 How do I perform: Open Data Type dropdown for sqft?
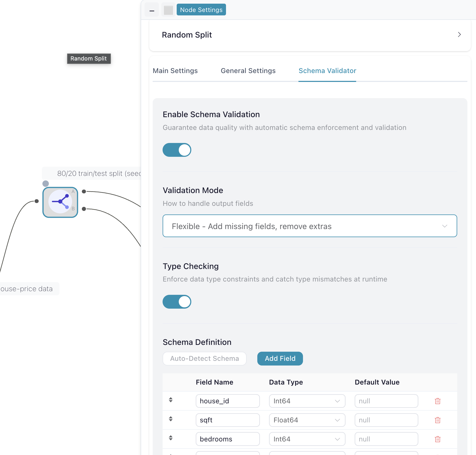coord(307,420)
